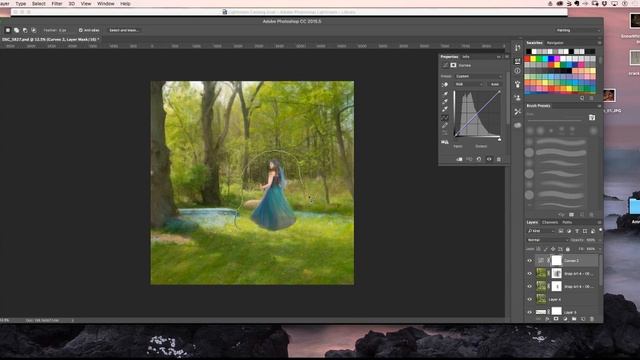Select the black point eyedropper in Curves
This screenshot has width=640, height=360.
(x=445, y=94)
